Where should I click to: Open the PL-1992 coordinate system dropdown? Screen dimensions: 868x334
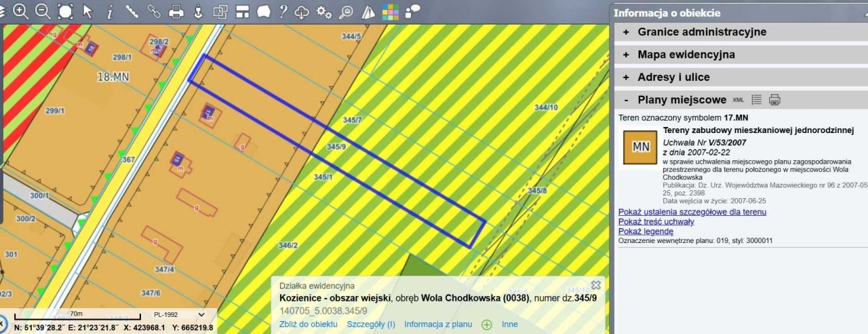pos(178,315)
